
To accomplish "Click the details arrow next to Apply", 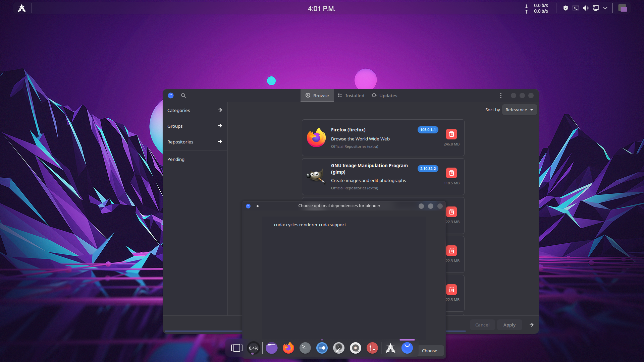I will pyautogui.click(x=531, y=325).
